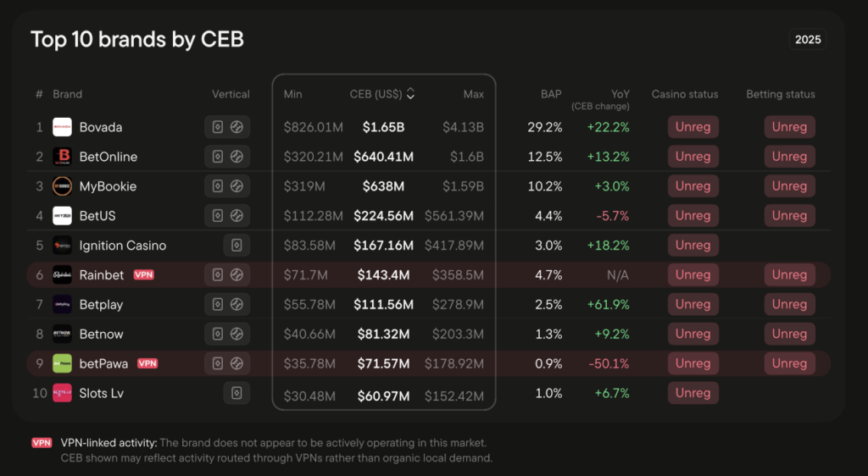Click the Rainbet brand logo
The height and width of the screenshot is (476, 868).
click(x=62, y=274)
